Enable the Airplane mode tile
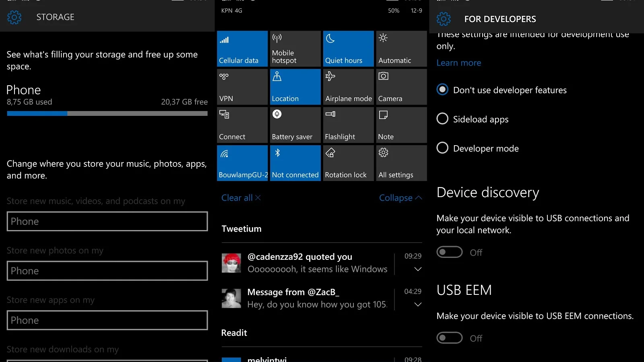 coord(348,87)
